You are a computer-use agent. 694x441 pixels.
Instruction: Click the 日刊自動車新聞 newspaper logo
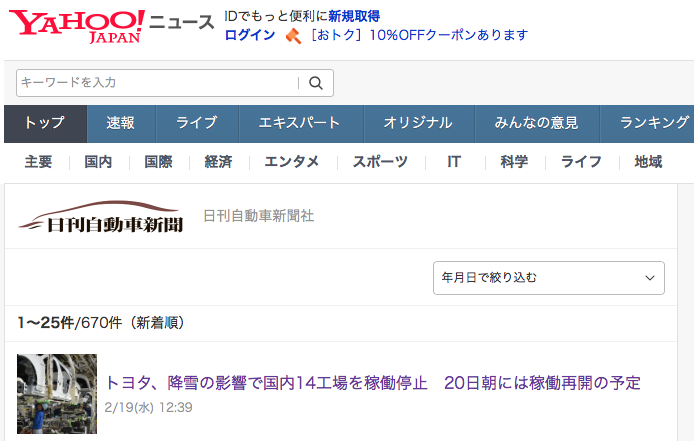[101, 216]
